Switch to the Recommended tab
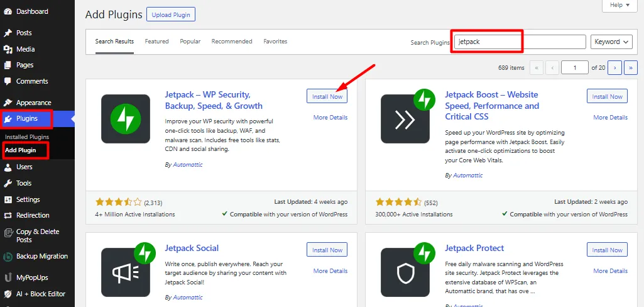The width and height of the screenshot is (644, 307). tap(232, 42)
